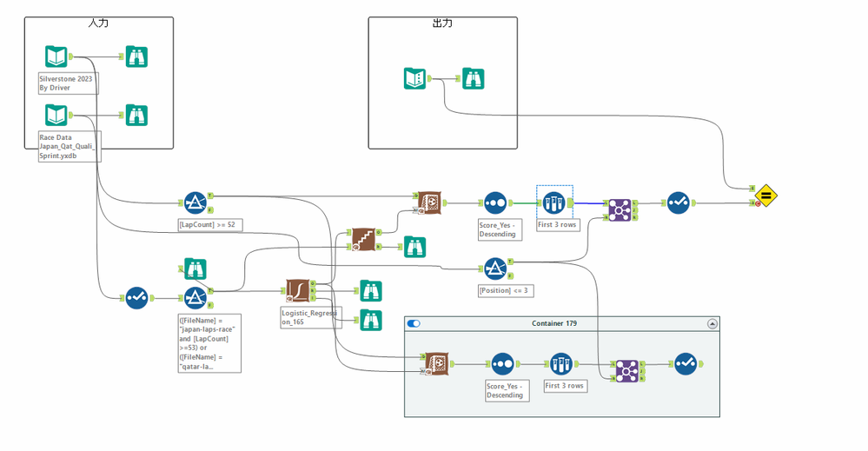Click the yellow diamond equals test tool
Viewport: 868px width, 451px height.
766,196
